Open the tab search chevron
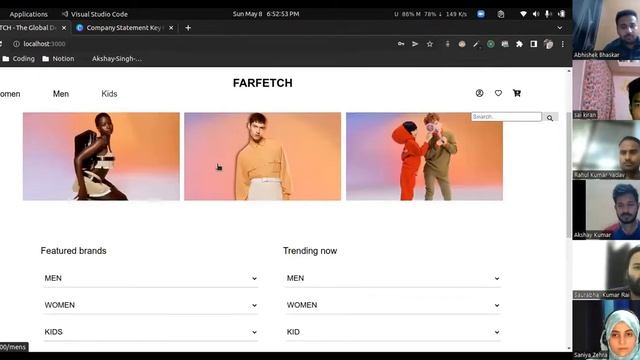The width and height of the screenshot is (640, 360). pos(560,28)
